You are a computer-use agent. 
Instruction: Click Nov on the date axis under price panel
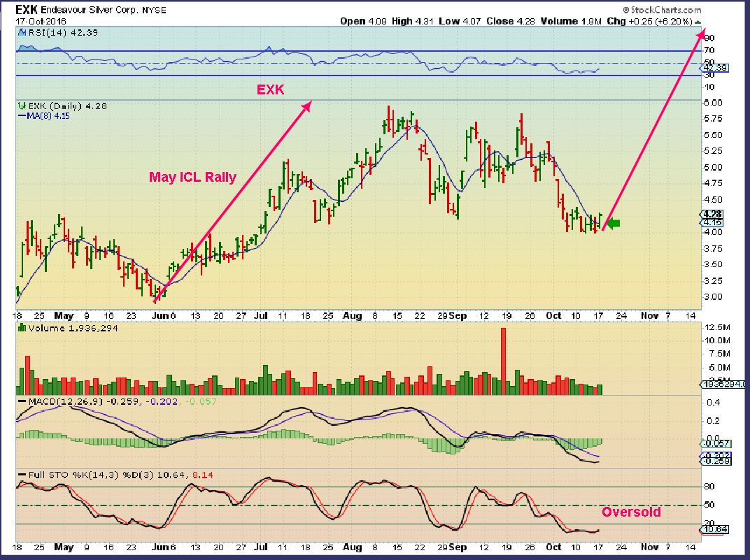(649, 315)
